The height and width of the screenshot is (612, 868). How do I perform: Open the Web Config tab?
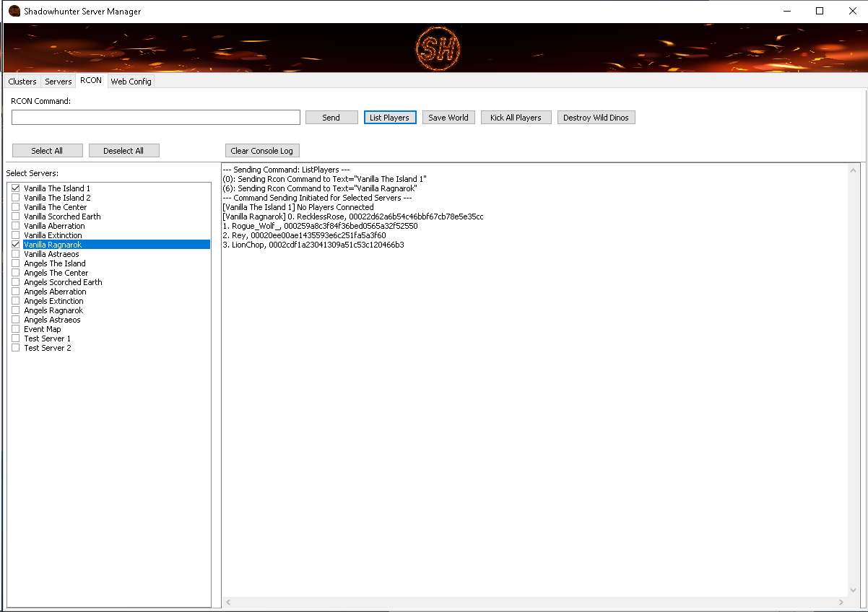pos(131,82)
